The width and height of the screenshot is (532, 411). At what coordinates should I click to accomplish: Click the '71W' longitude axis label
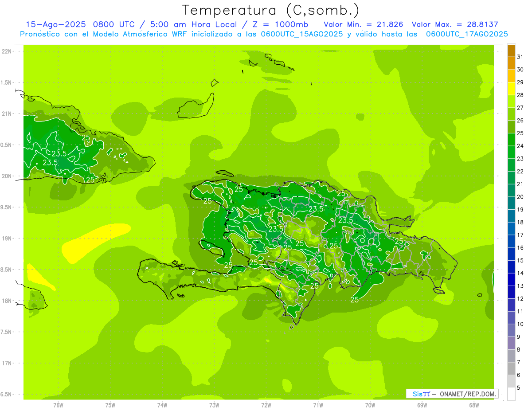click(x=318, y=405)
